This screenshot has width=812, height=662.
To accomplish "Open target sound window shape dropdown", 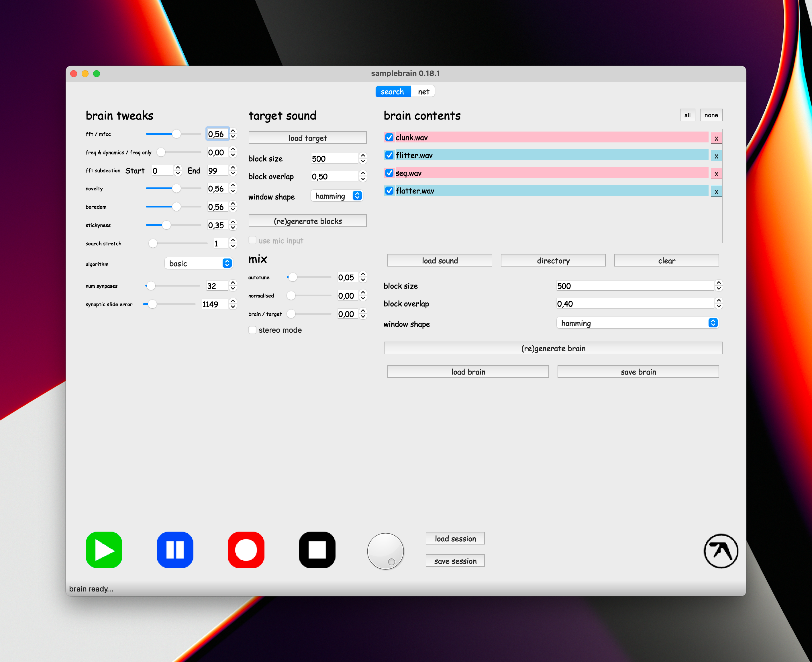I will (337, 196).
